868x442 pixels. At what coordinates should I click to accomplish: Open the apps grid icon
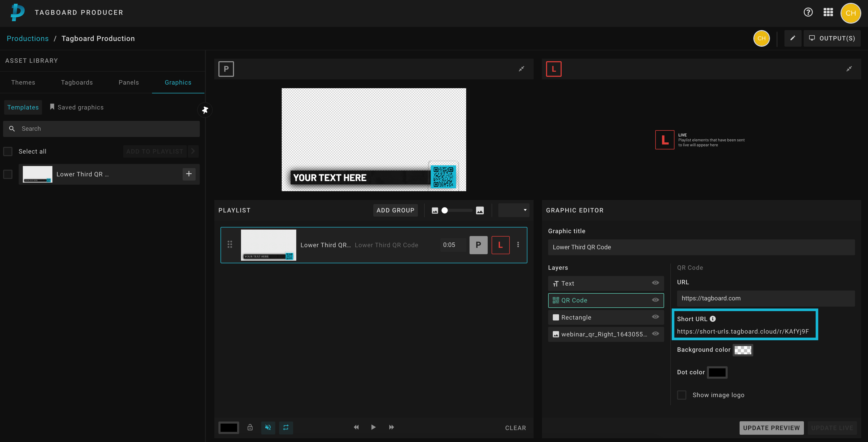[x=828, y=12]
